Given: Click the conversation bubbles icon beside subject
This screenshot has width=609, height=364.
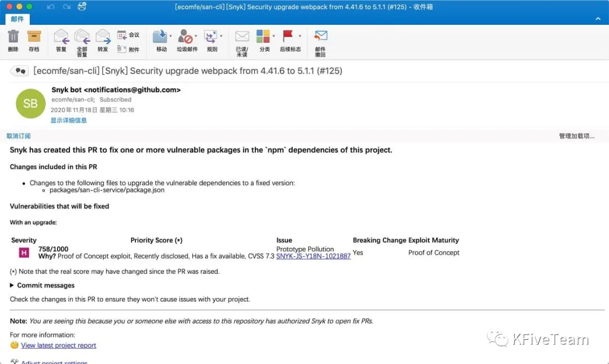Looking at the screenshot, I should pos(20,71).
